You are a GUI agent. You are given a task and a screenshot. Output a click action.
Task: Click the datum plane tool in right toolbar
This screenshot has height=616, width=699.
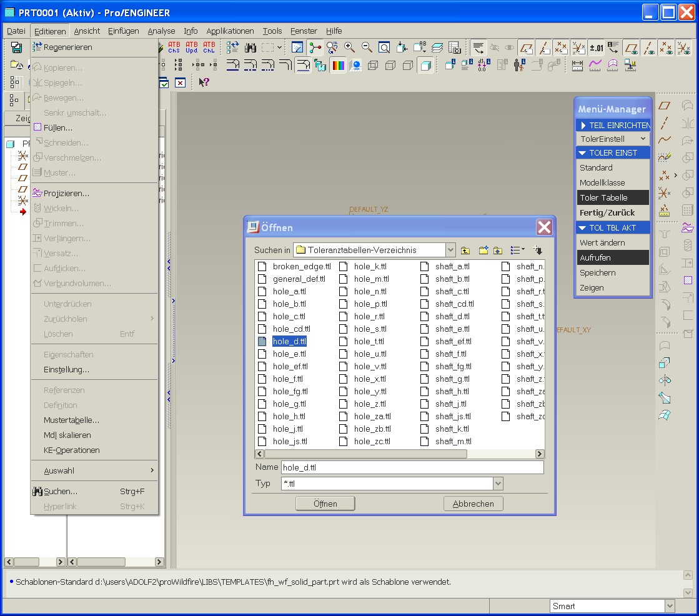point(664,106)
